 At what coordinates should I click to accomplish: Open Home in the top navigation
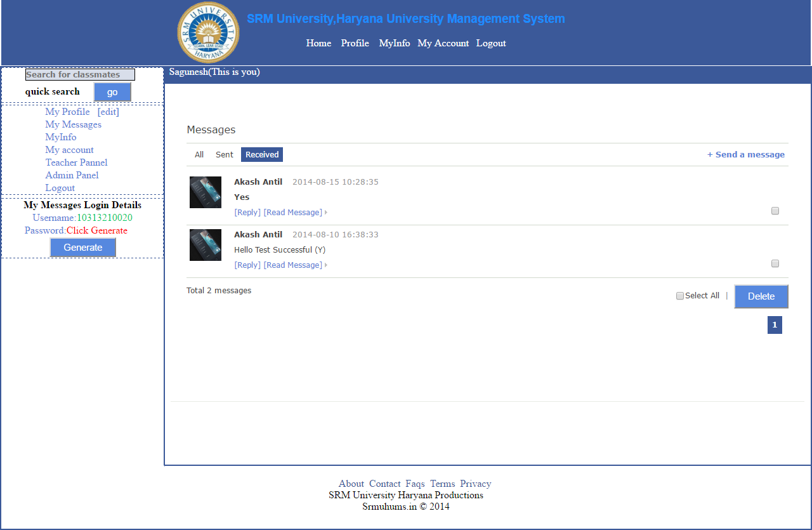pyautogui.click(x=318, y=43)
